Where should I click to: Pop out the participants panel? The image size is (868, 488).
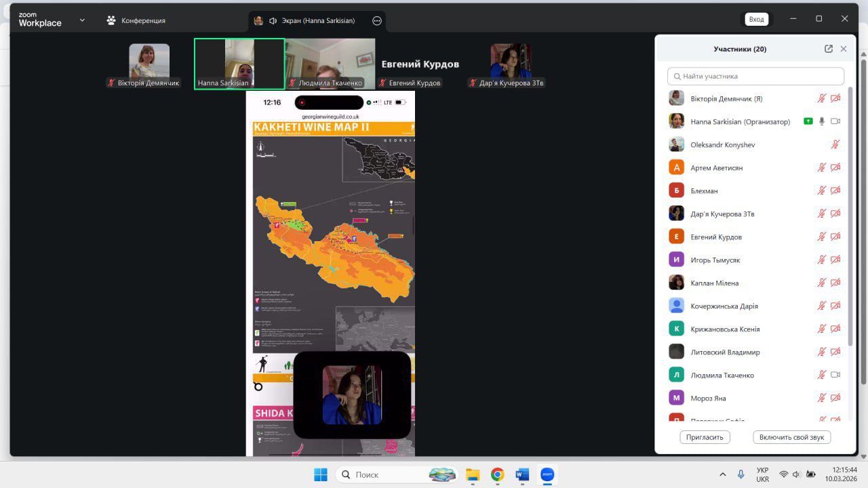(x=828, y=49)
